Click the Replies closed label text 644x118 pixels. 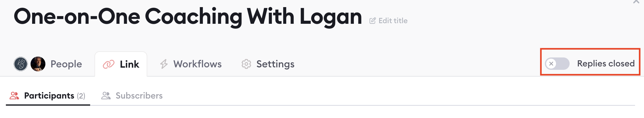(x=606, y=64)
